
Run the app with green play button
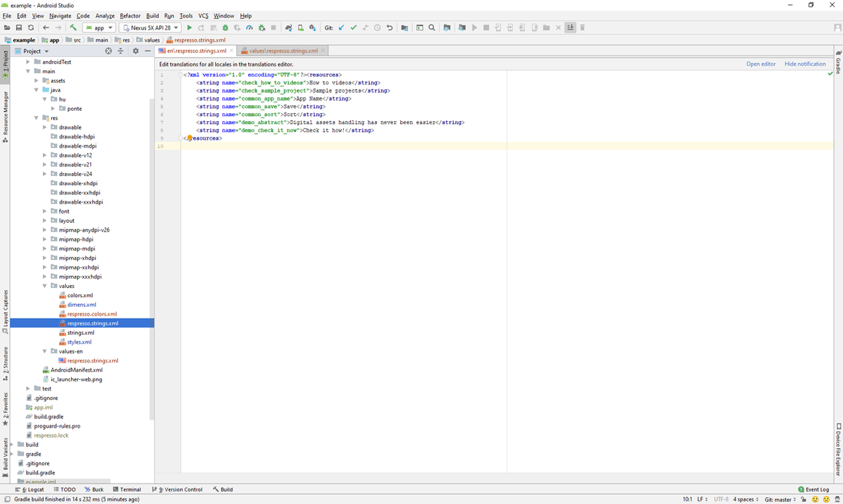(189, 28)
